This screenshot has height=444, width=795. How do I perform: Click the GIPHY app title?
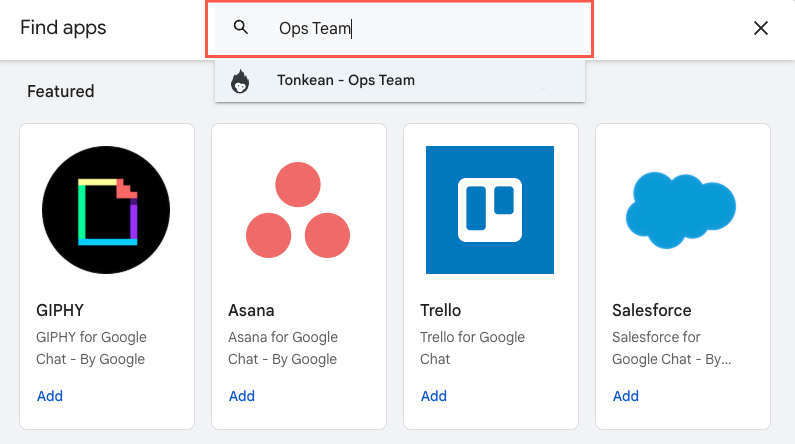(60, 310)
